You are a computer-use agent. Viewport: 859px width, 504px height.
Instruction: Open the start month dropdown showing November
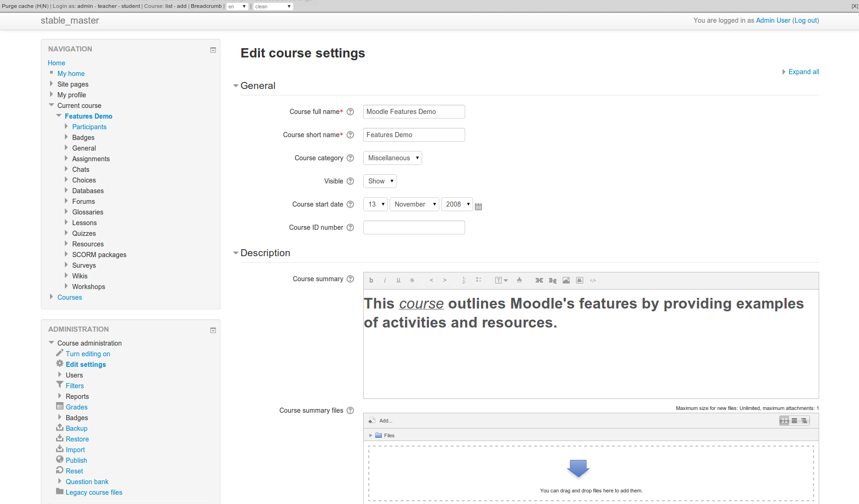point(414,204)
